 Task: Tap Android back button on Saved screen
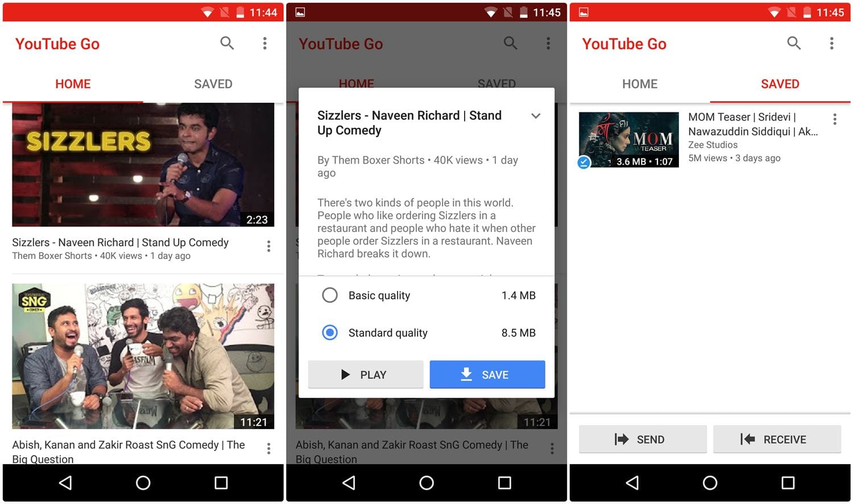click(632, 483)
